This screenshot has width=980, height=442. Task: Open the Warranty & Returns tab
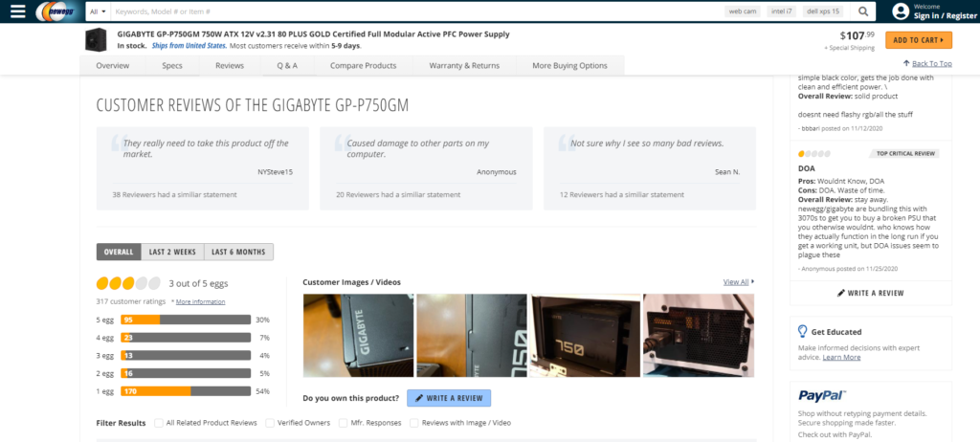pyautogui.click(x=464, y=66)
